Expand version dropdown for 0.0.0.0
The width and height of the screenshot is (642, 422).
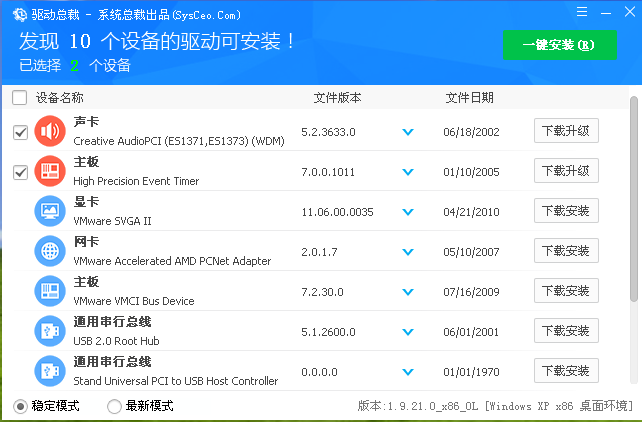pos(408,372)
